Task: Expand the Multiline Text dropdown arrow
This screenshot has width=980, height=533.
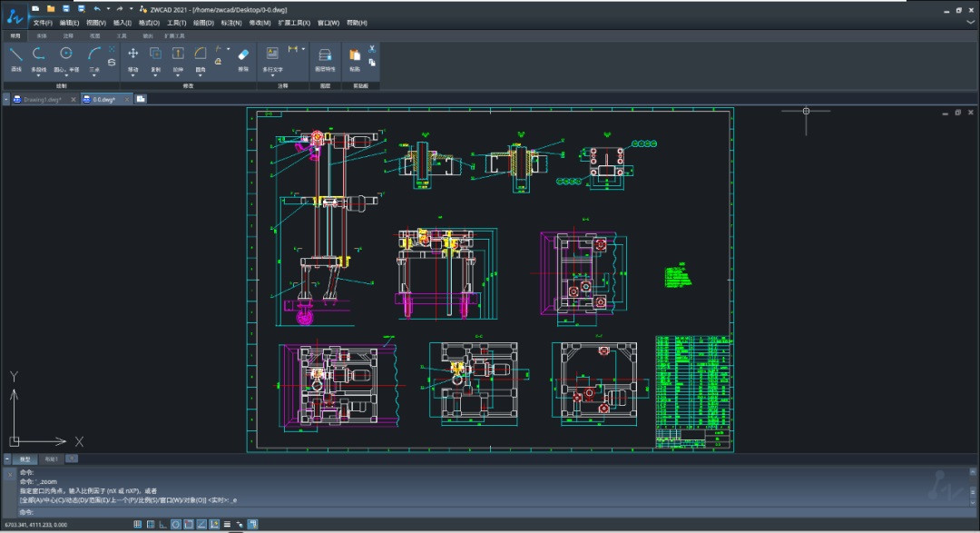Action: 272,75
